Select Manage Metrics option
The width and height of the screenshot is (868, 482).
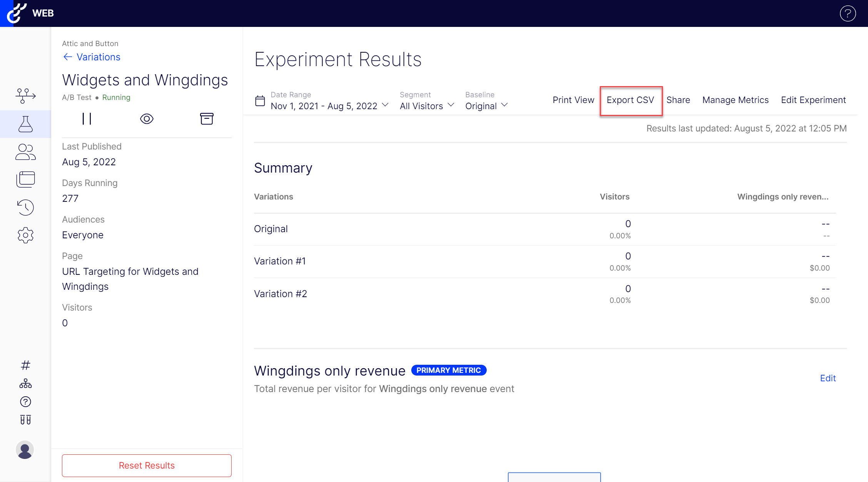(735, 100)
